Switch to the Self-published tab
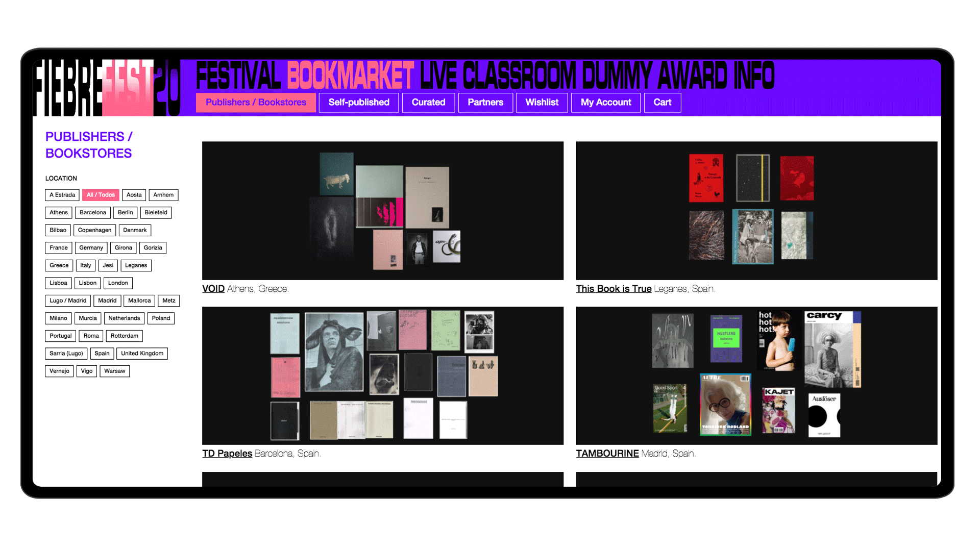The width and height of the screenshot is (980, 551). [x=359, y=103]
